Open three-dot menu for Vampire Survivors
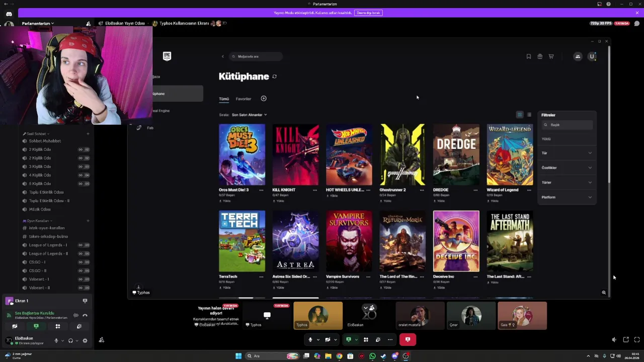The image size is (644, 362). (368, 277)
